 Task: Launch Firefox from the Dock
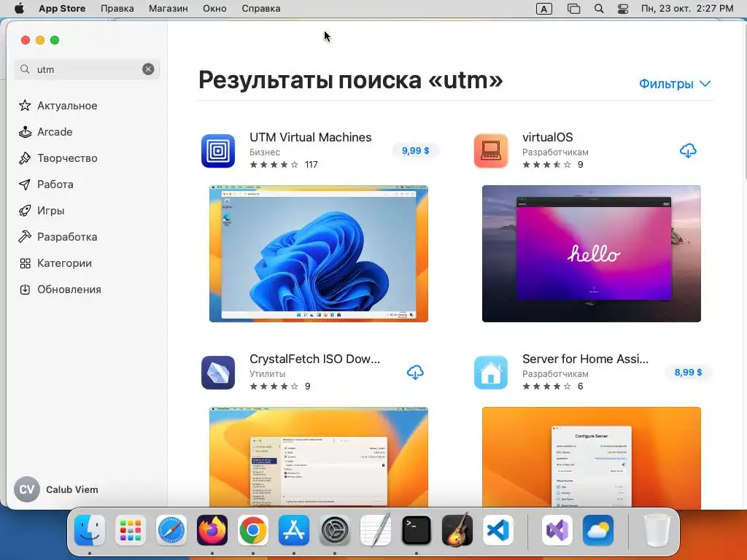pyautogui.click(x=212, y=530)
